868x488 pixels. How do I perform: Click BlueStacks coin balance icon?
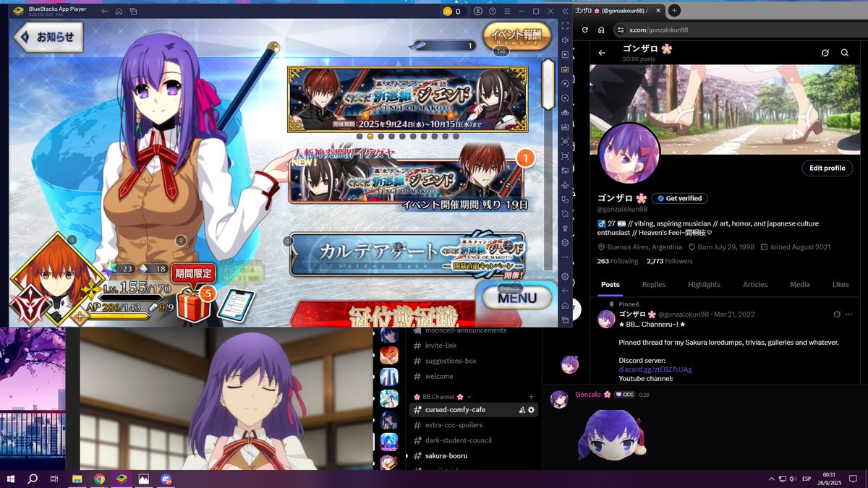[447, 11]
